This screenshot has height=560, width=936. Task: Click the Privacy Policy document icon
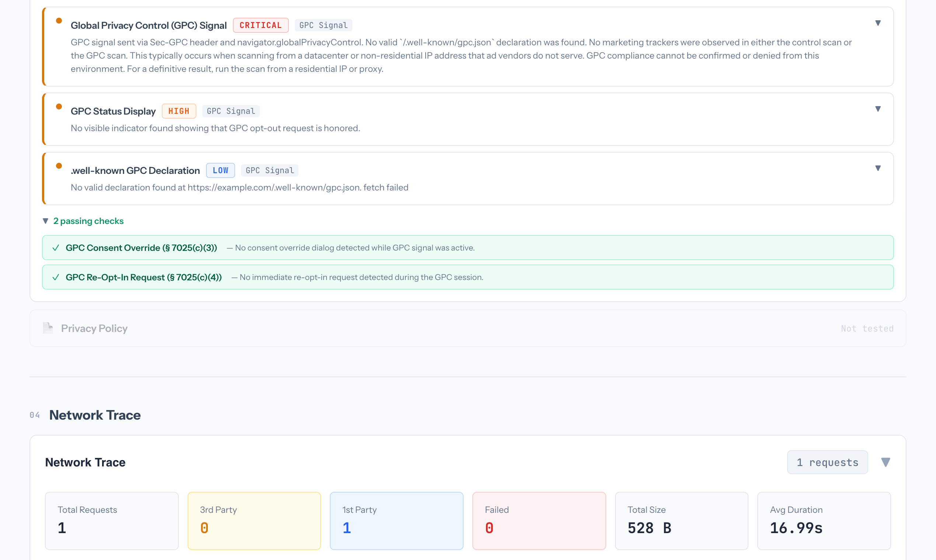pos(48,328)
